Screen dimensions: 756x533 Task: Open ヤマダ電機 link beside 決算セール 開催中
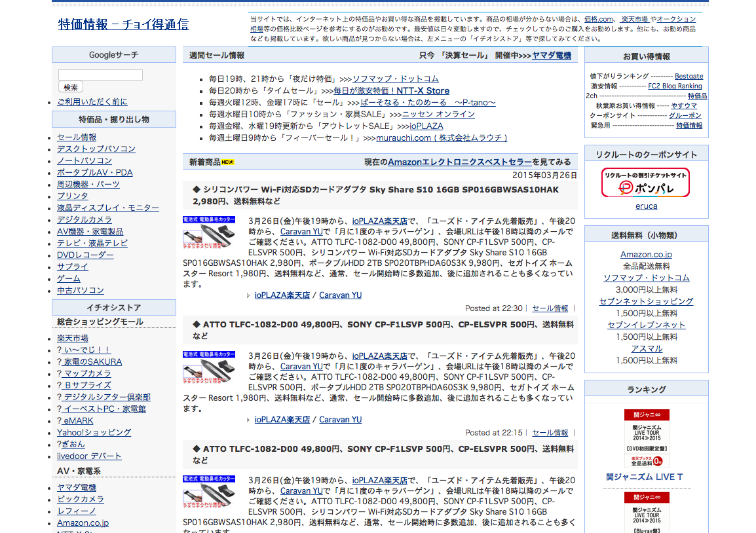point(552,56)
